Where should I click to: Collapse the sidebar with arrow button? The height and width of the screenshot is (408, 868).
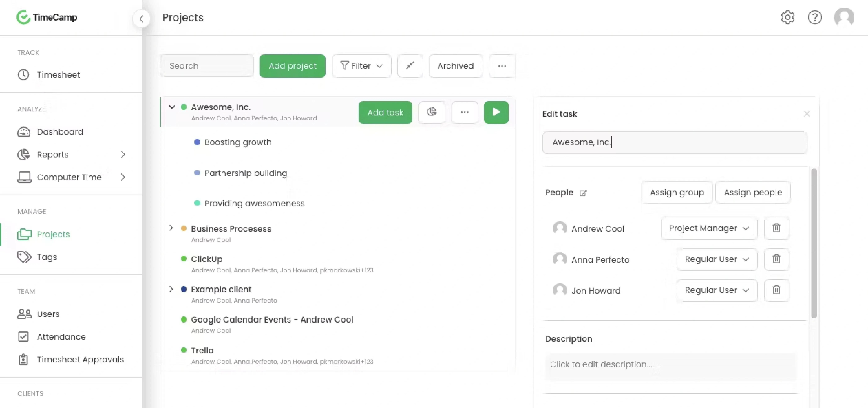point(141,18)
